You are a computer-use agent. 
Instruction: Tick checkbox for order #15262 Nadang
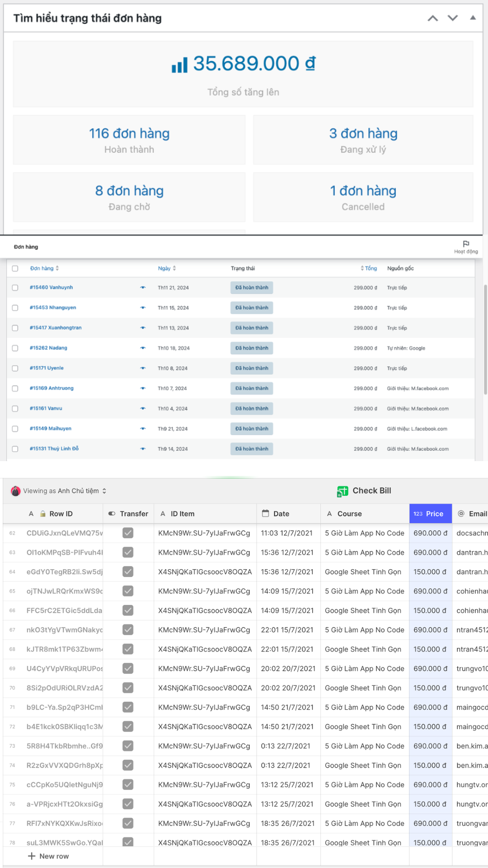click(x=15, y=348)
